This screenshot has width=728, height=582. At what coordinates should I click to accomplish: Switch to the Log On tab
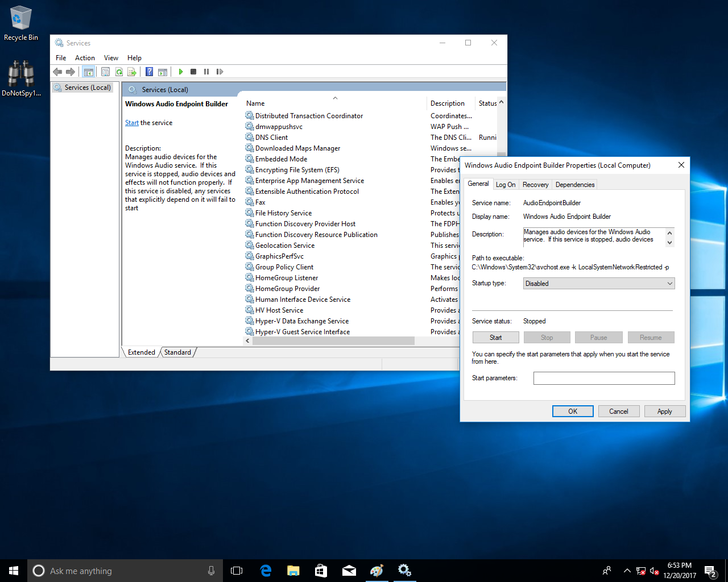pyautogui.click(x=505, y=185)
